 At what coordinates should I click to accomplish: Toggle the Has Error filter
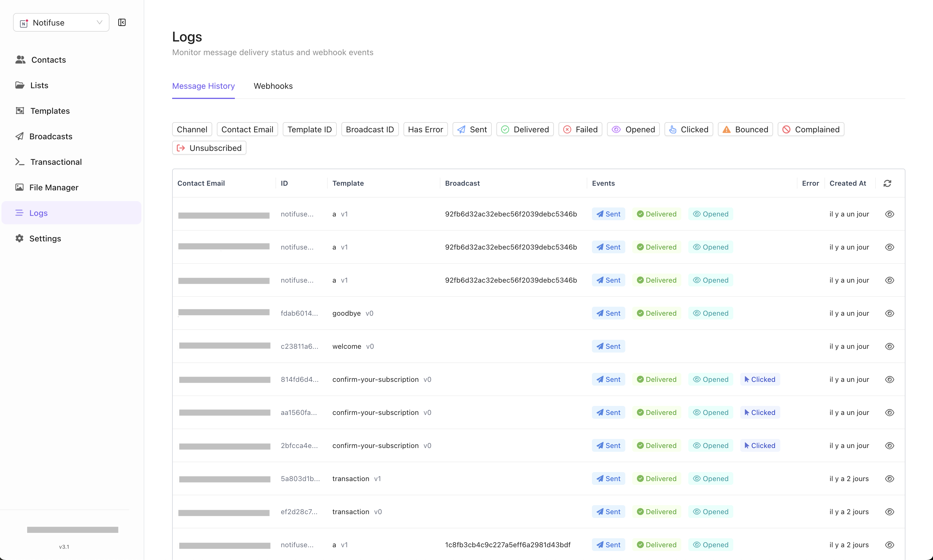coord(425,129)
